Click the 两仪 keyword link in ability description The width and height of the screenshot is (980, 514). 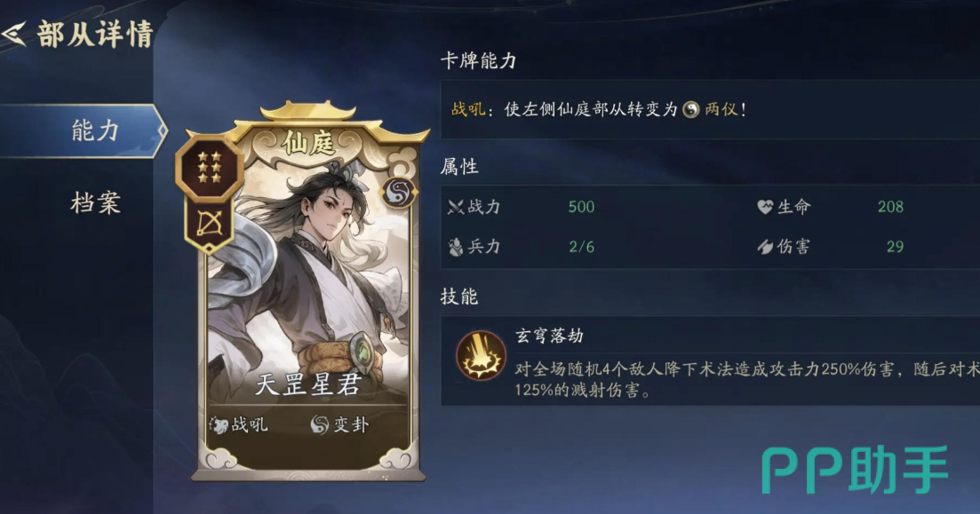(x=721, y=110)
